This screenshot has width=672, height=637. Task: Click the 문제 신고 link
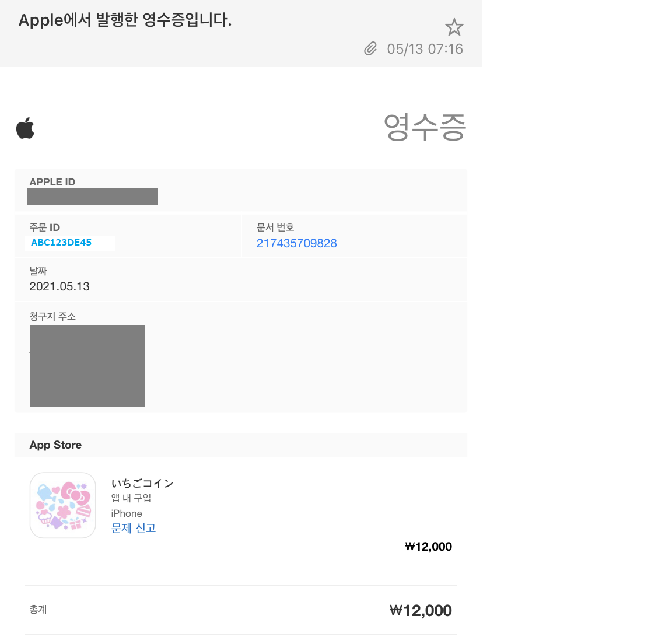tap(133, 528)
